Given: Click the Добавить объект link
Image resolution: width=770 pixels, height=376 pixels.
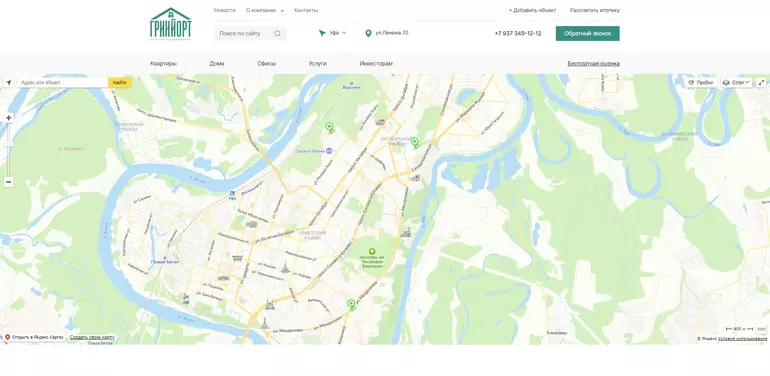Looking at the screenshot, I should [532, 10].
